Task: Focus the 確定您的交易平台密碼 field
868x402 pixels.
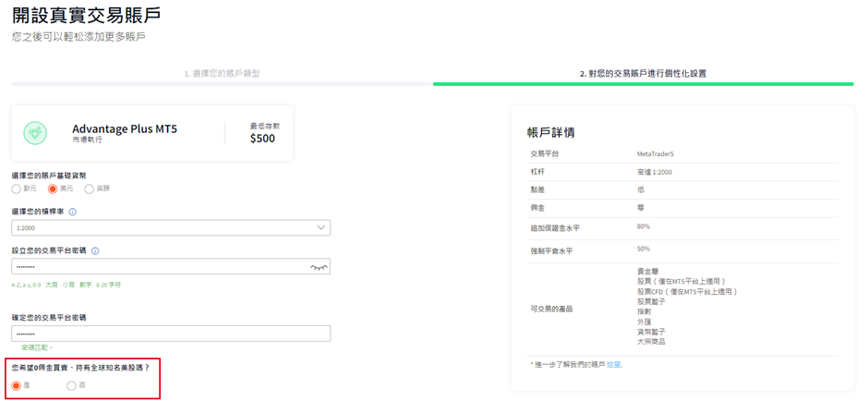Action: (x=171, y=334)
